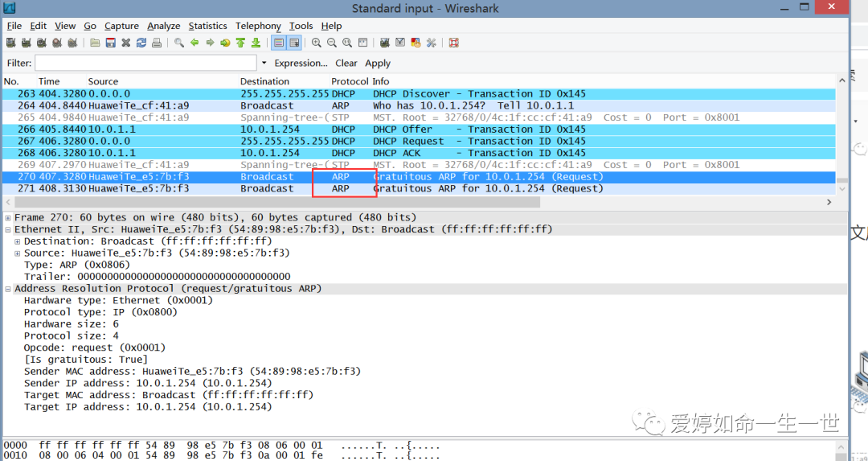Close the capture file X icon
The height and width of the screenshot is (461, 868).
(x=125, y=43)
